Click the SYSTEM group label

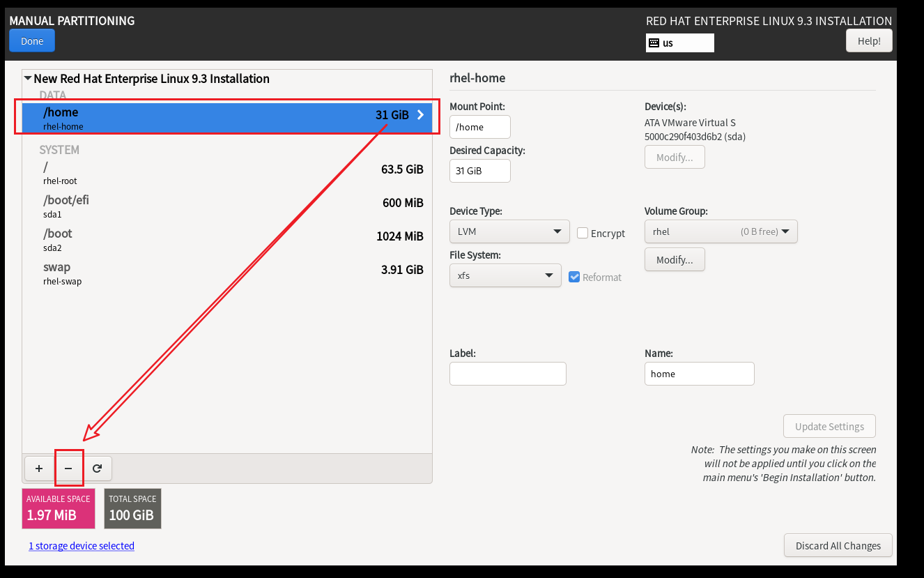[x=59, y=150]
